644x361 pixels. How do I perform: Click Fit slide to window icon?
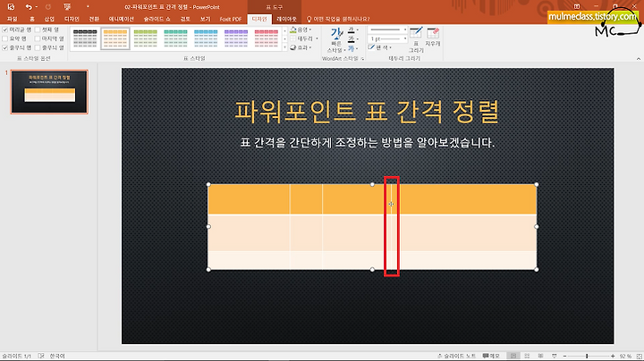click(x=639, y=356)
